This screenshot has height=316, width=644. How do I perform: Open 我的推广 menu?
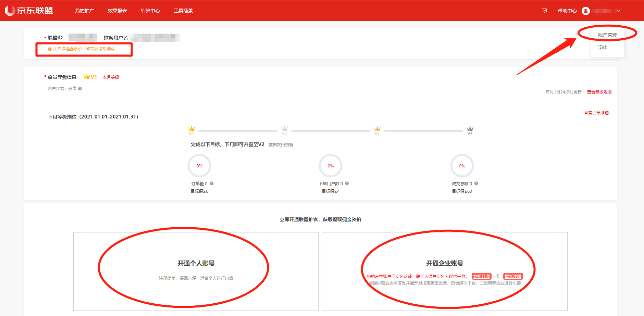tap(84, 11)
